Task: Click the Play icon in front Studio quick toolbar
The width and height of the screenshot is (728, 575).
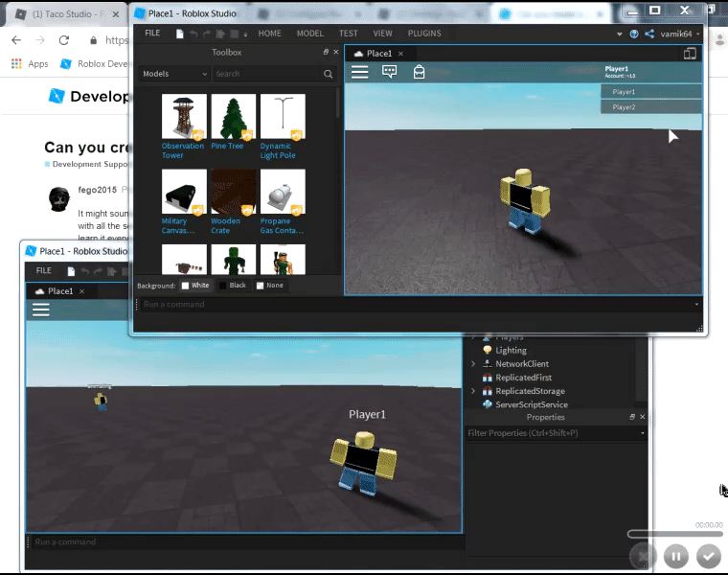Action: (x=220, y=34)
